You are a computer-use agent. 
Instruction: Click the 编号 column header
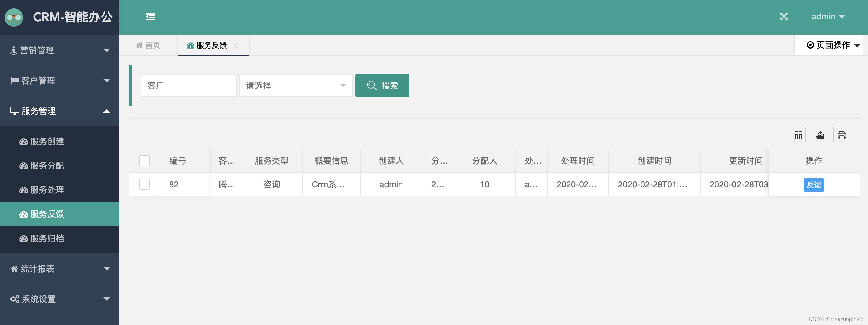184,161
